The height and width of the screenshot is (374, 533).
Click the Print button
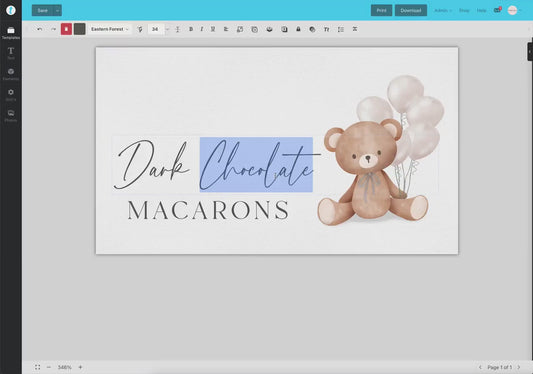point(381,10)
